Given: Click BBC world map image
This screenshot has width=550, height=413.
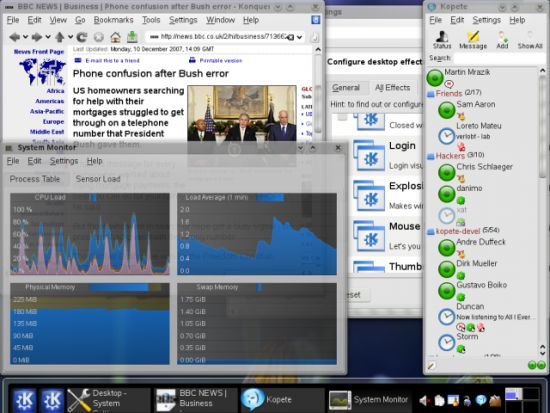Looking at the screenshot, I should pos(42,72).
